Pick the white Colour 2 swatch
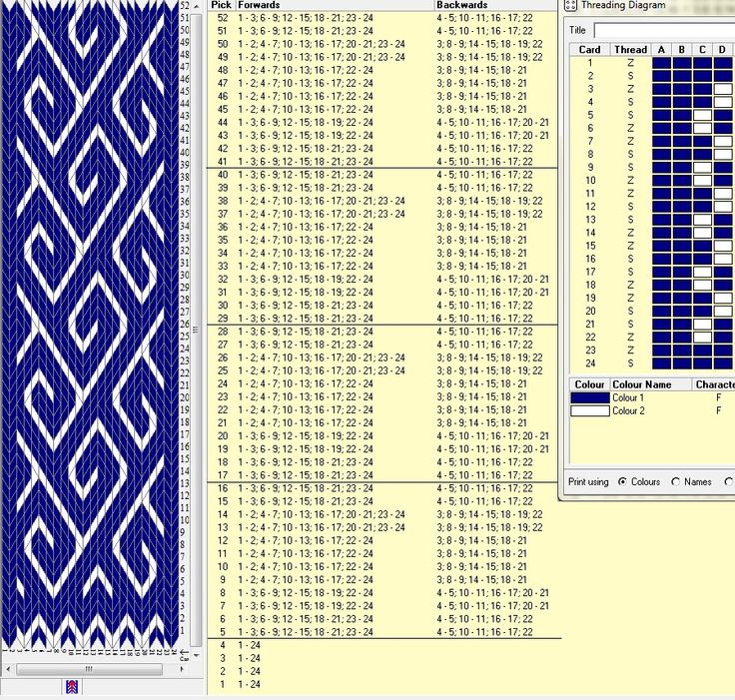735x700 pixels. pos(589,410)
